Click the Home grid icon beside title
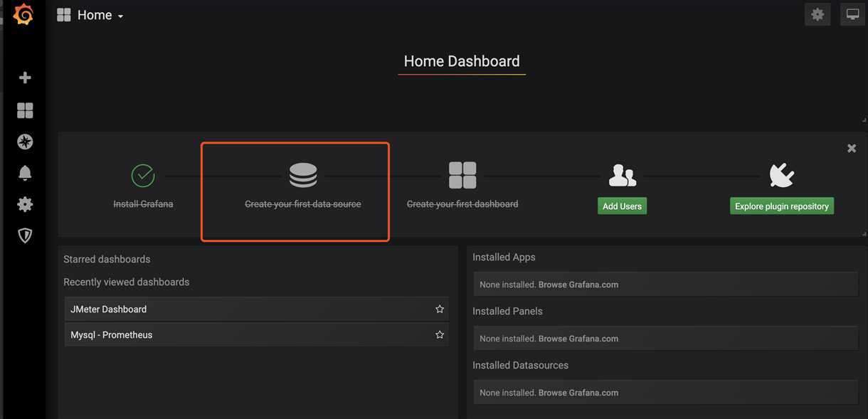 pyautogui.click(x=63, y=15)
